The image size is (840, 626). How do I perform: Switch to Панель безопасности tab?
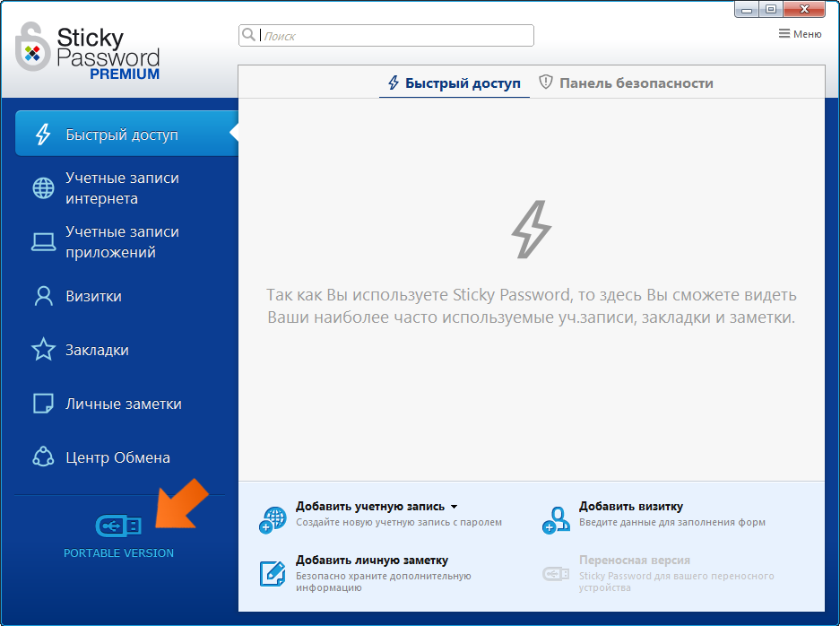pyautogui.click(x=626, y=83)
